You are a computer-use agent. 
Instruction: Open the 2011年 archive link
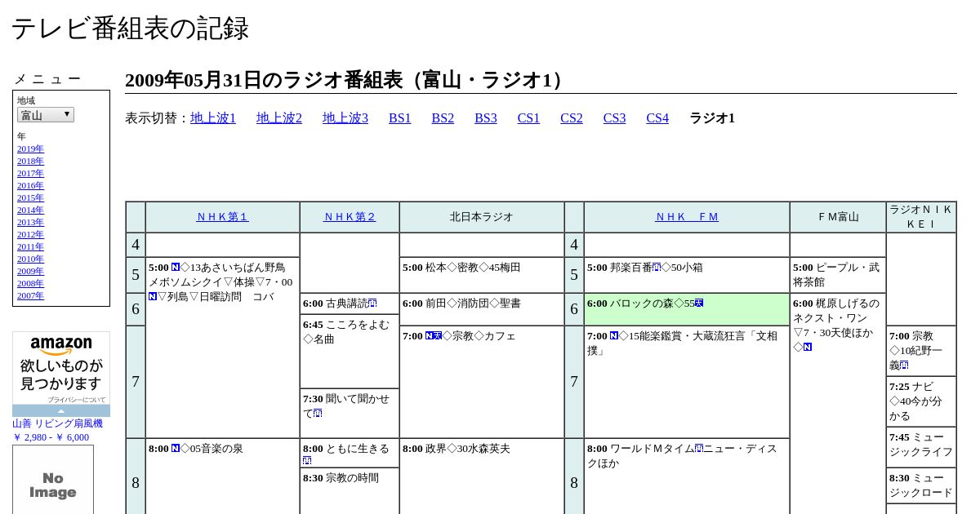(x=30, y=246)
